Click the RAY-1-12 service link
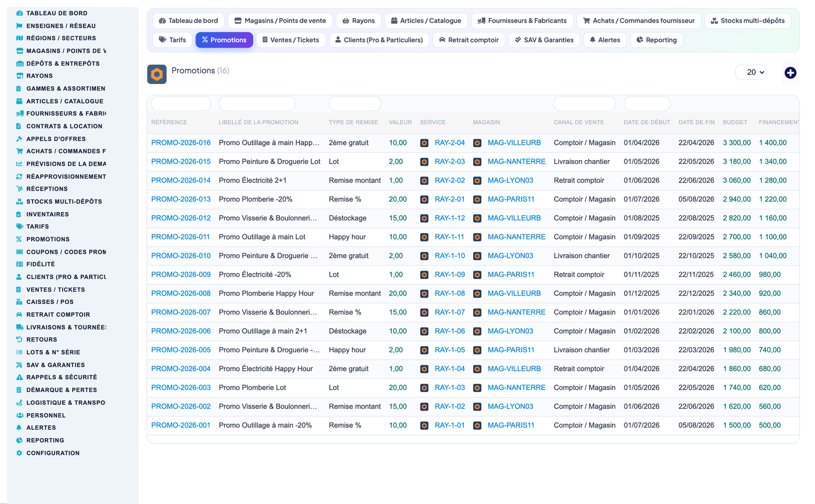 450,218
